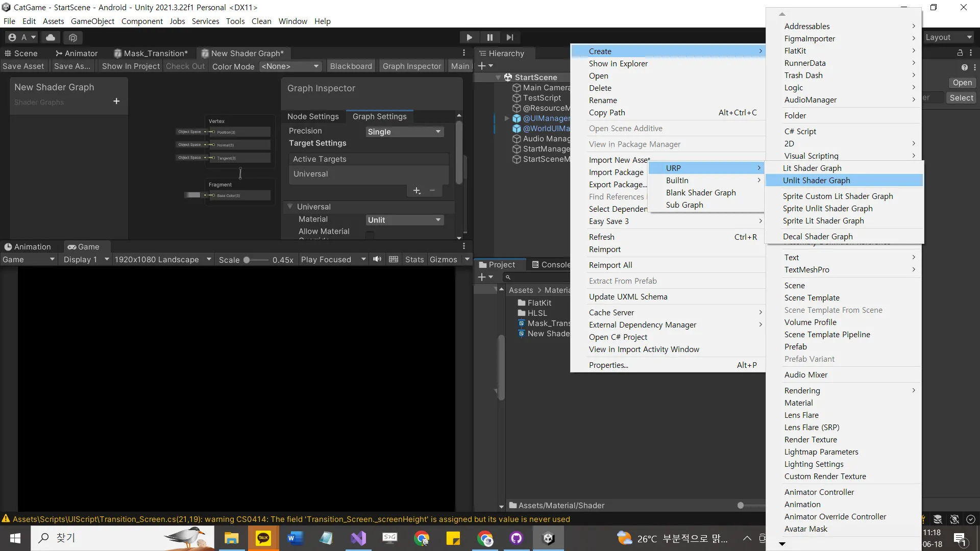Collapse the Universal foldout section

290,207
